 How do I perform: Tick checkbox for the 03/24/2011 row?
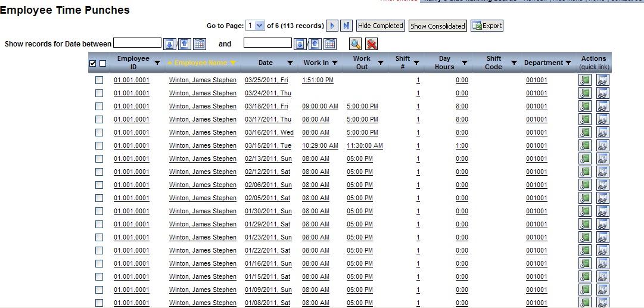pyautogui.click(x=99, y=93)
